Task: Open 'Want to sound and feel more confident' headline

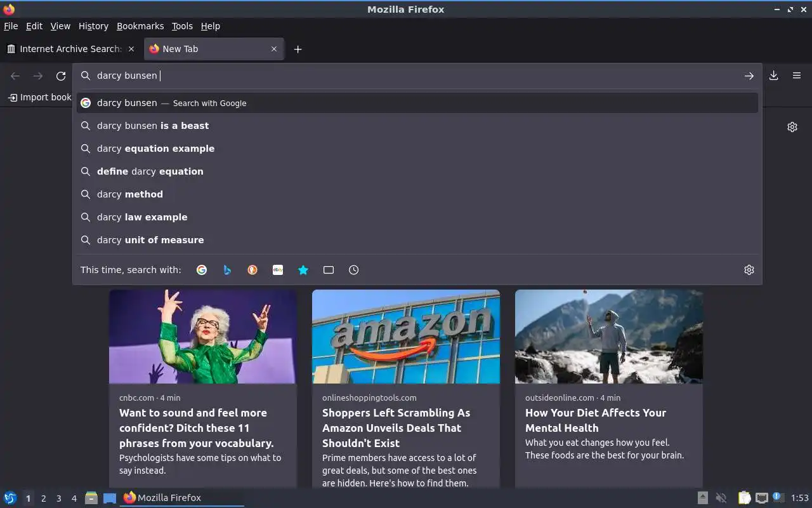Action: click(x=197, y=428)
